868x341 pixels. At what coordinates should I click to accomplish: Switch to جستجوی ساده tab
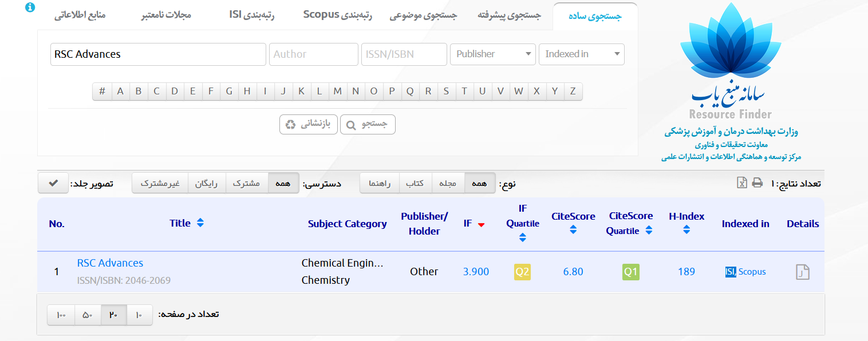[x=595, y=16]
